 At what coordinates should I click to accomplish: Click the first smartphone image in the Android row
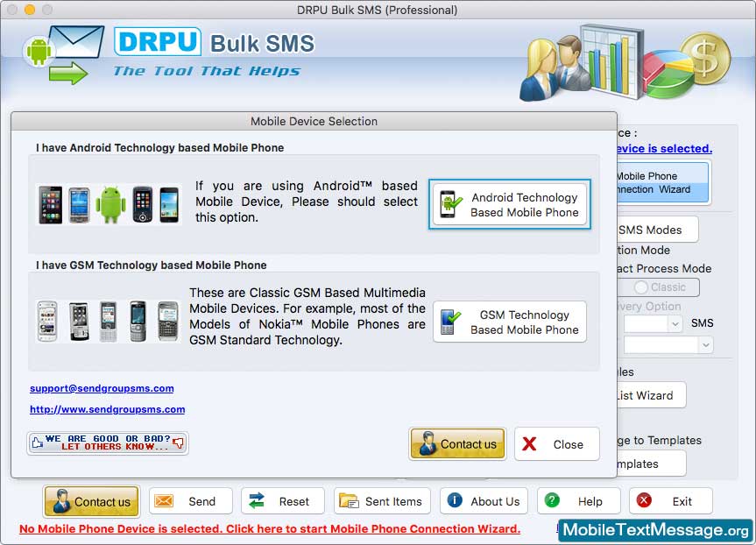pos(51,204)
